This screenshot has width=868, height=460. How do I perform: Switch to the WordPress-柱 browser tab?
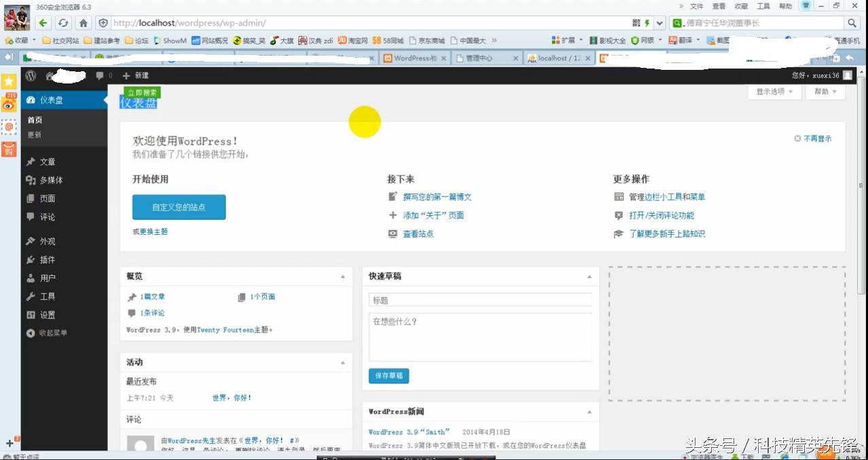point(414,58)
